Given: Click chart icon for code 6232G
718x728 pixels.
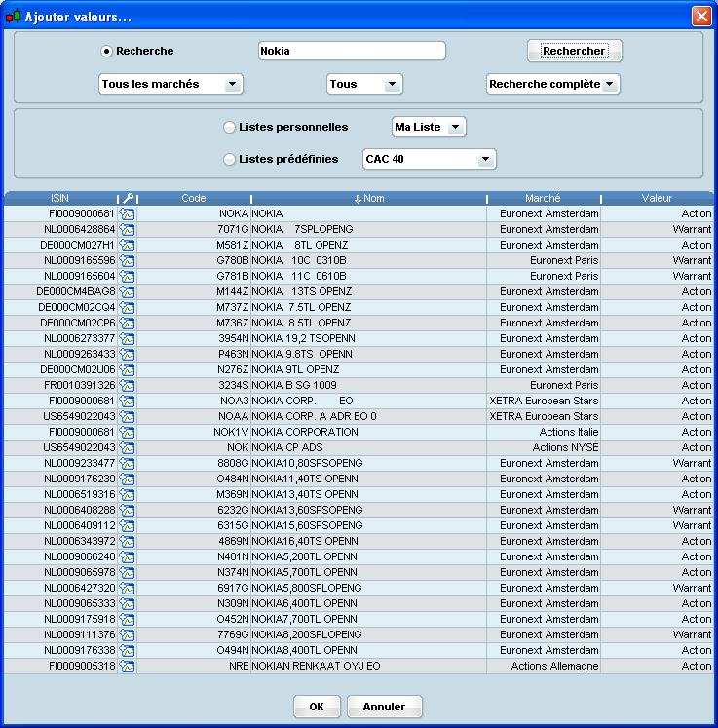Looking at the screenshot, I should point(127,511).
